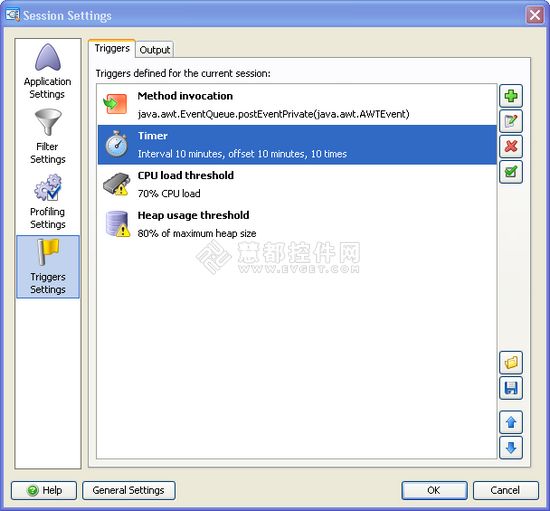Select 'CPU load threshold' trigger title
The height and width of the screenshot is (511, 550).
[186, 175]
